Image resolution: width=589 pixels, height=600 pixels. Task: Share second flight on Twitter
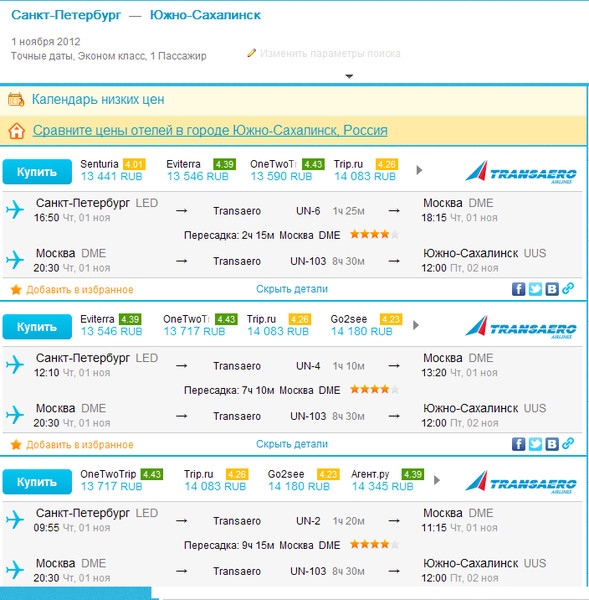click(535, 444)
